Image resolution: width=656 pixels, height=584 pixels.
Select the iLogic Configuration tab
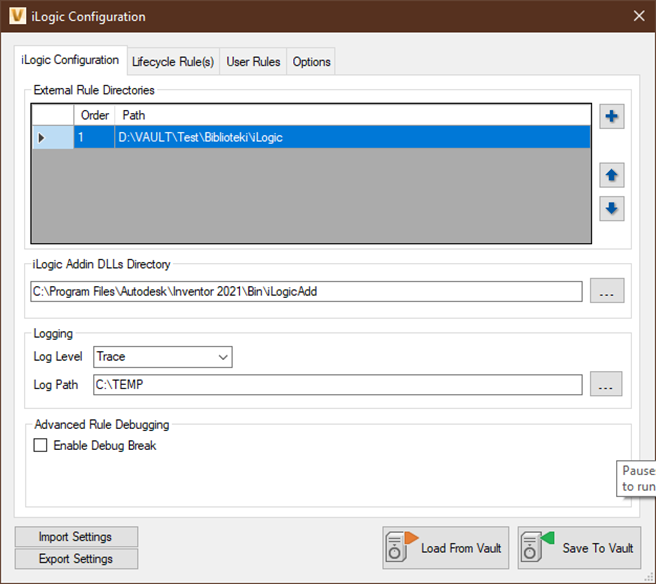pos(70,60)
